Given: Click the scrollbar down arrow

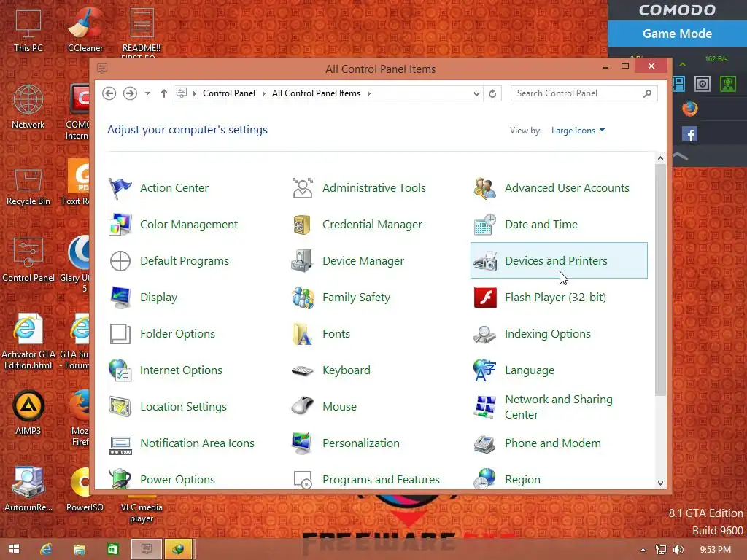Looking at the screenshot, I should pos(660,483).
